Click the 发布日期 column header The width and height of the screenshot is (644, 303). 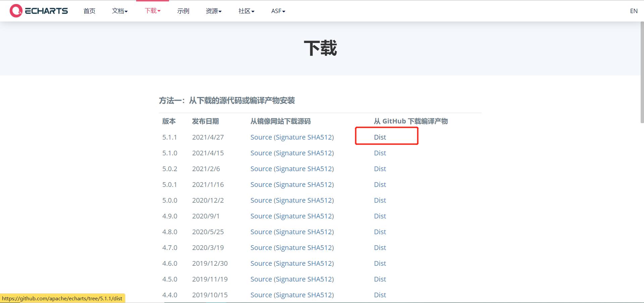(206, 121)
